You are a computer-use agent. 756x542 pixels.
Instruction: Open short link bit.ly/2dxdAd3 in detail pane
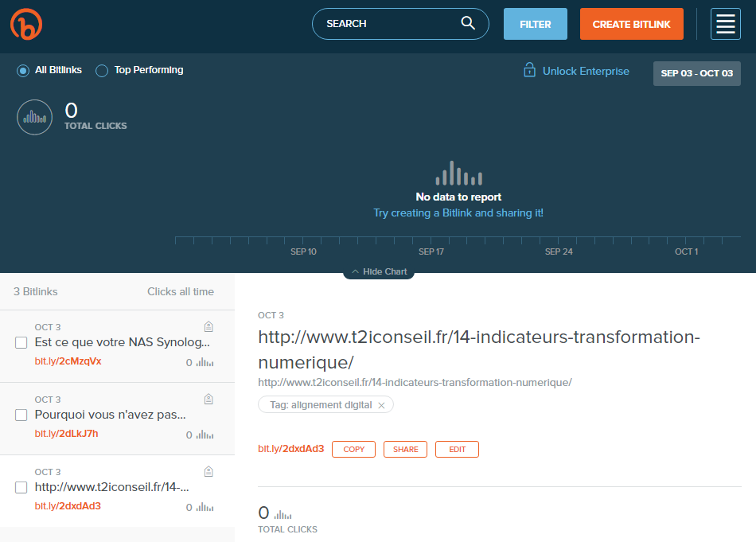point(290,448)
